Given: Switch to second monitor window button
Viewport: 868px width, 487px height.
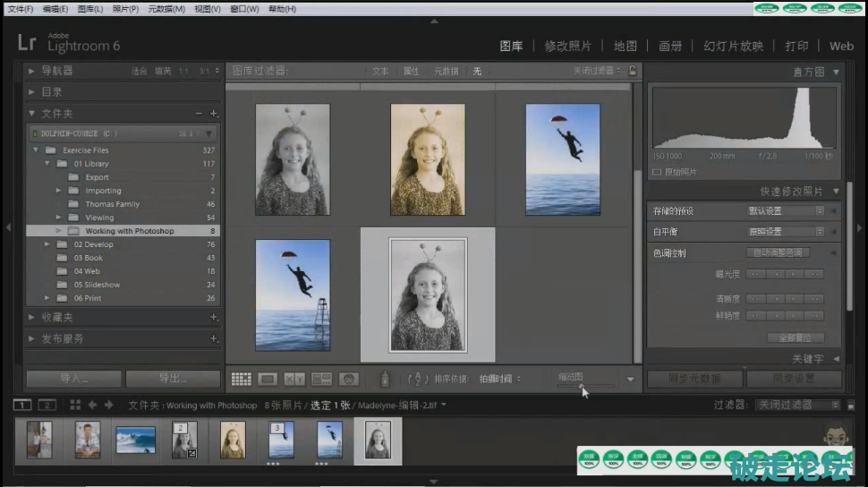Looking at the screenshot, I should click(x=47, y=405).
